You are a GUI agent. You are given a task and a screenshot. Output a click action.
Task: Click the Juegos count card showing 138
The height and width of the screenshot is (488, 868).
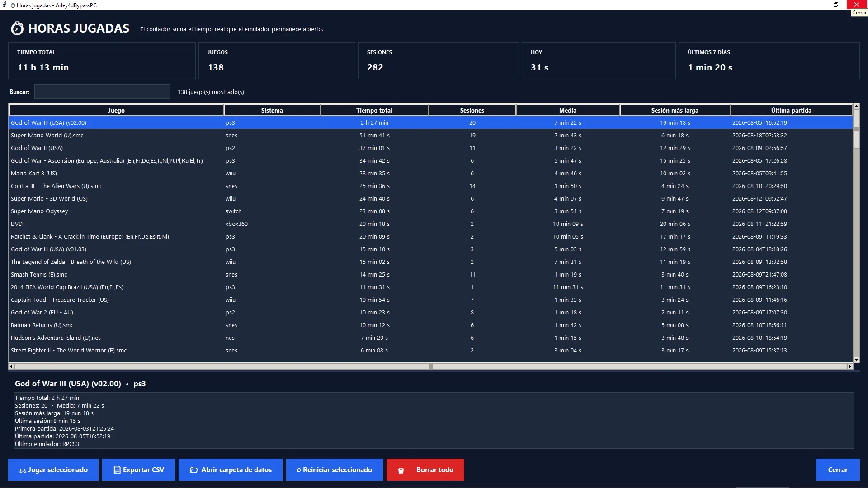[277, 61]
